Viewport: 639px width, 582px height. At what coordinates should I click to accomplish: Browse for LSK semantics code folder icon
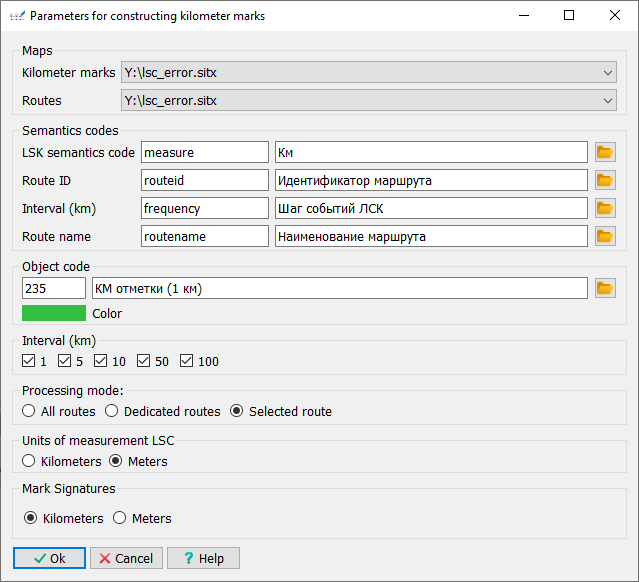[x=604, y=152]
